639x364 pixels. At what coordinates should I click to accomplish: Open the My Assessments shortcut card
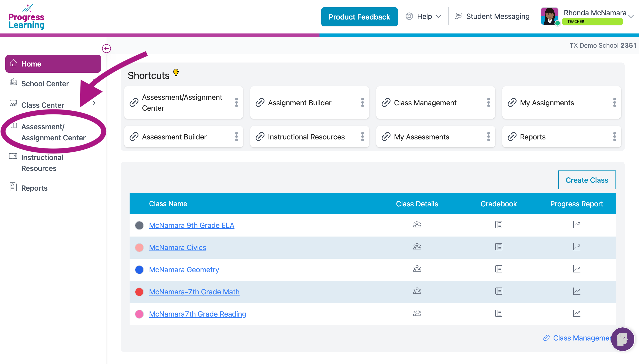[435, 137]
